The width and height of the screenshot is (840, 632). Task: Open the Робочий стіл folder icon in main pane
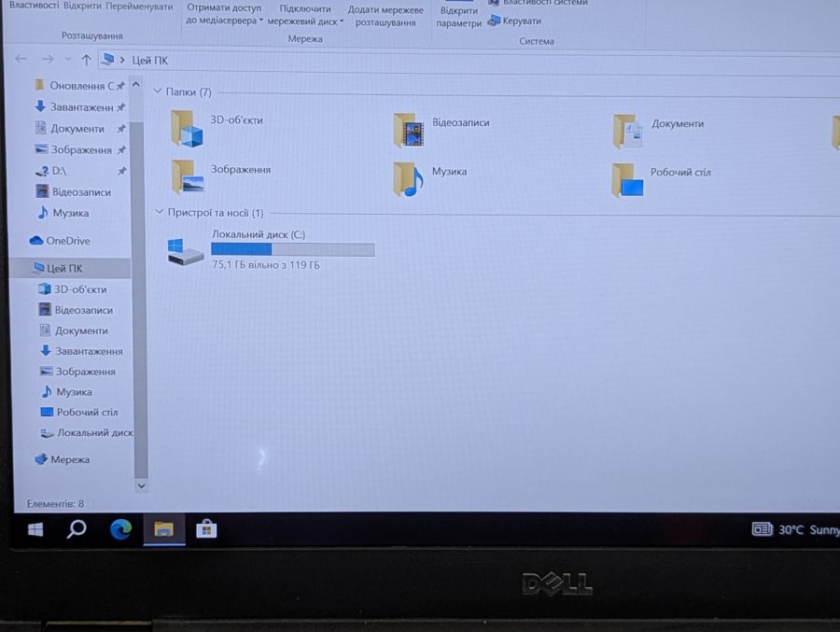[627, 180]
